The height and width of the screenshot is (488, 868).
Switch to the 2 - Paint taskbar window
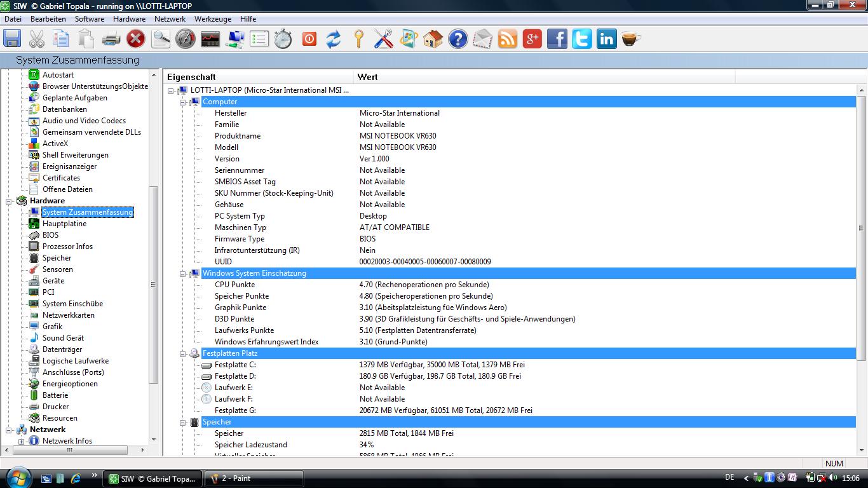254,478
